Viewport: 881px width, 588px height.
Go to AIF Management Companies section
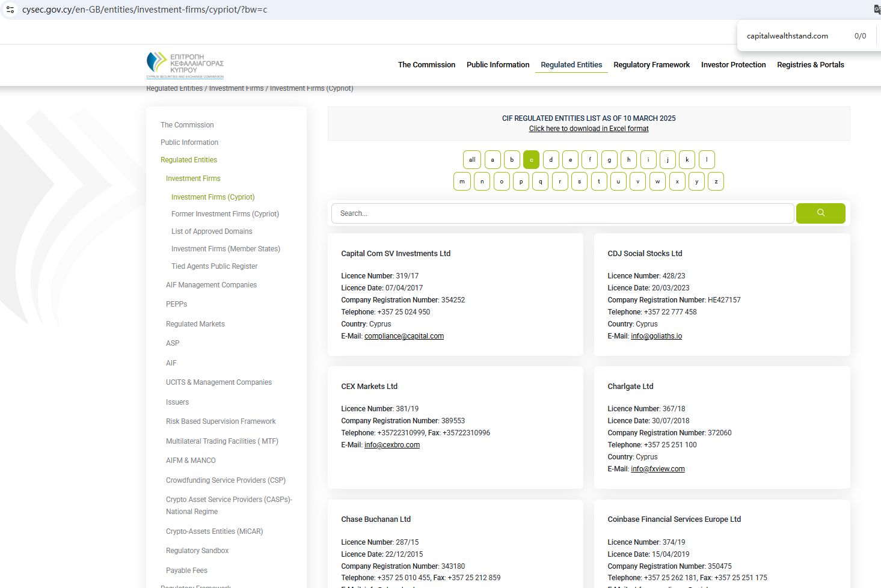coord(211,285)
